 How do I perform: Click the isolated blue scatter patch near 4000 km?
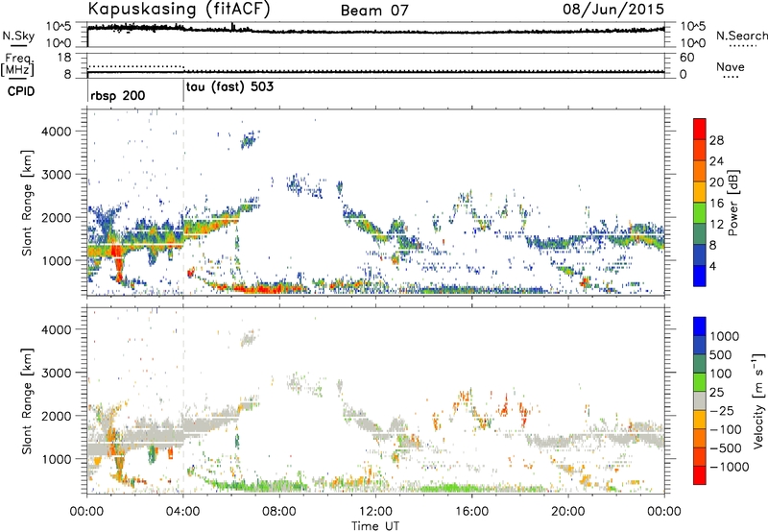250,139
